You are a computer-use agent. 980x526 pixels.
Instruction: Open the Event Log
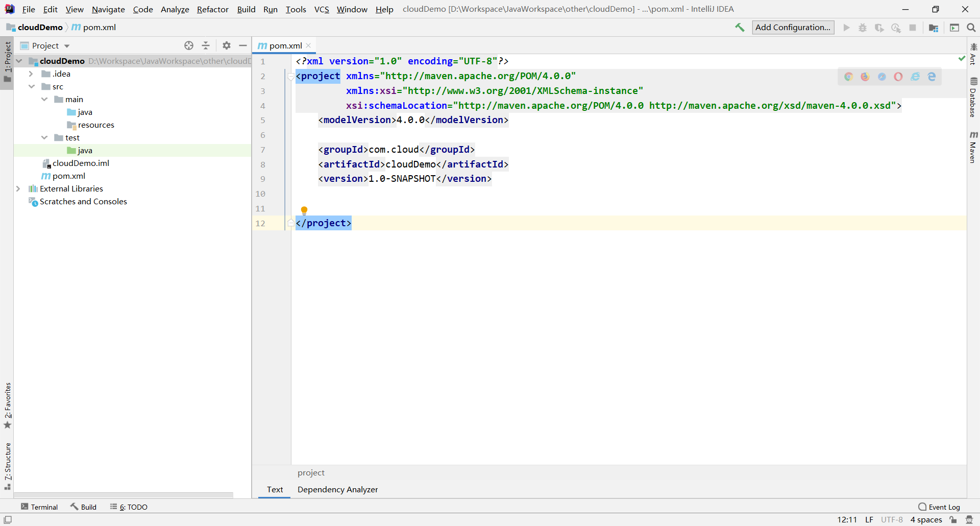coord(939,507)
